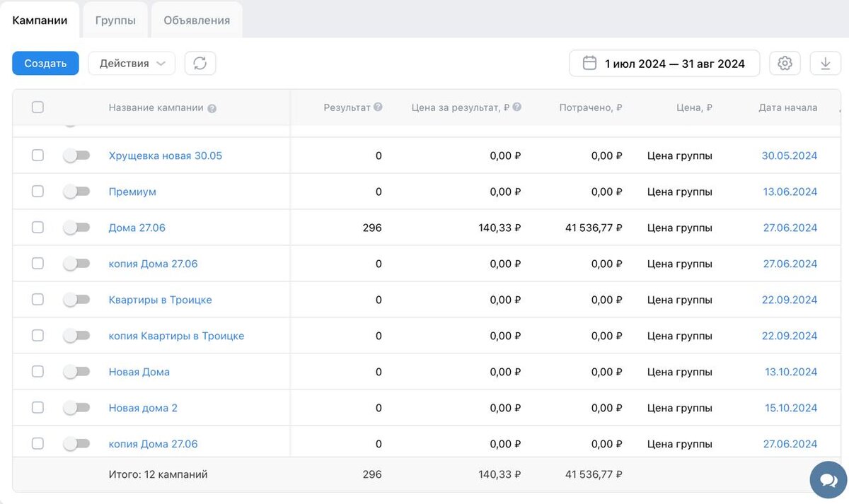Switch to the Объявления tab
Image resolution: width=849 pixels, height=504 pixels.
coord(197,20)
